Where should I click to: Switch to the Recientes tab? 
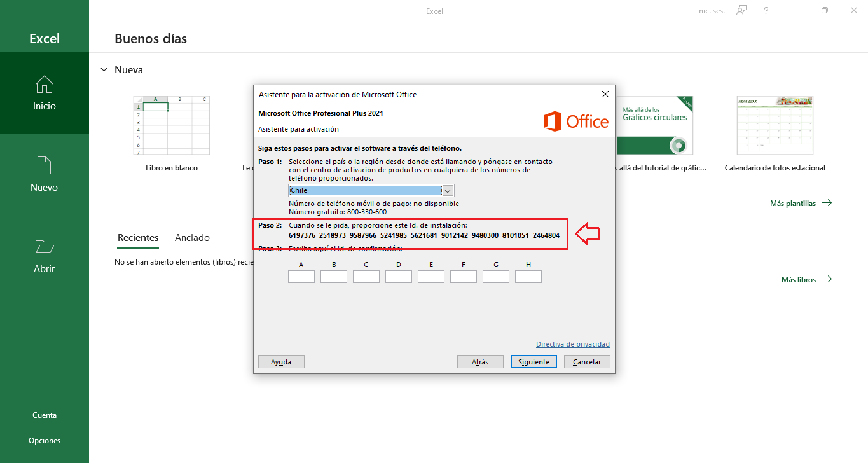(x=138, y=238)
